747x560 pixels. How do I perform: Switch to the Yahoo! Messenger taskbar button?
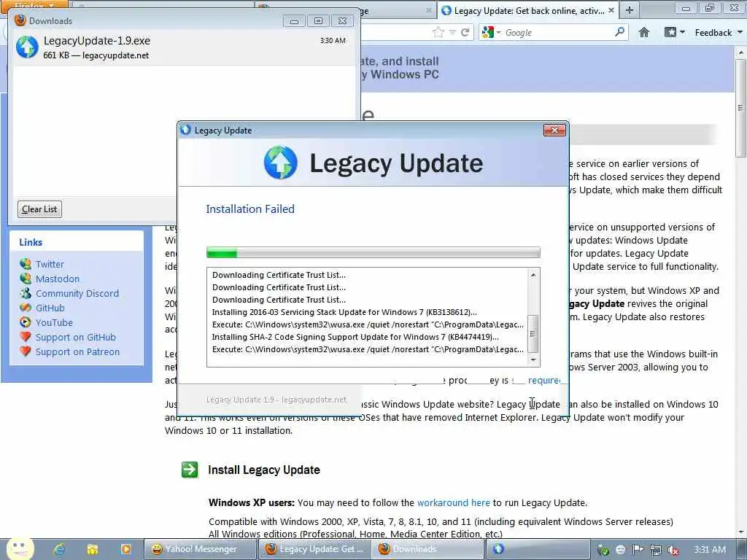(199, 549)
